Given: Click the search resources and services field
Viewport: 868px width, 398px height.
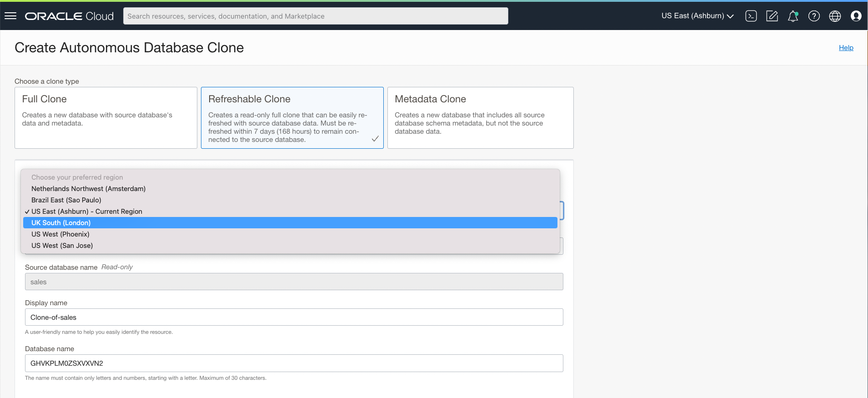Looking at the screenshot, I should tap(316, 16).
